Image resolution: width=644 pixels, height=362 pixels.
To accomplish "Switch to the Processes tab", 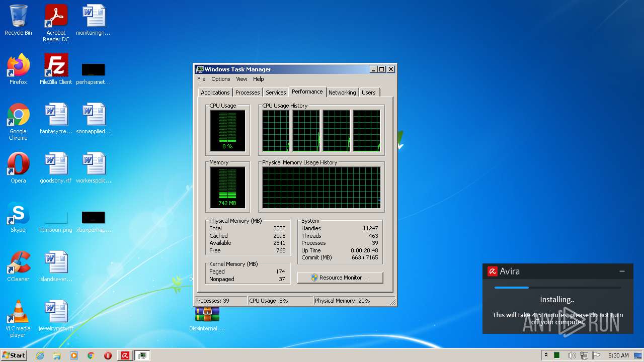I will click(248, 93).
